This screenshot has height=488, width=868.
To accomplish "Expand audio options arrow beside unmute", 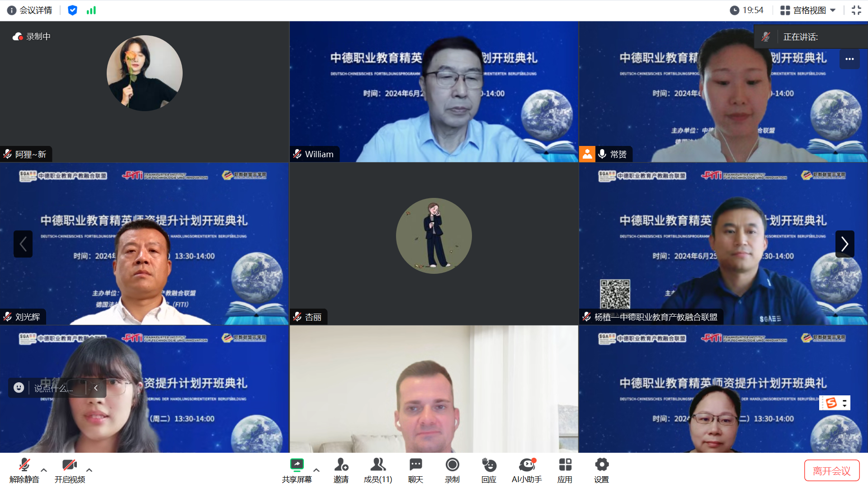I will (x=44, y=470).
